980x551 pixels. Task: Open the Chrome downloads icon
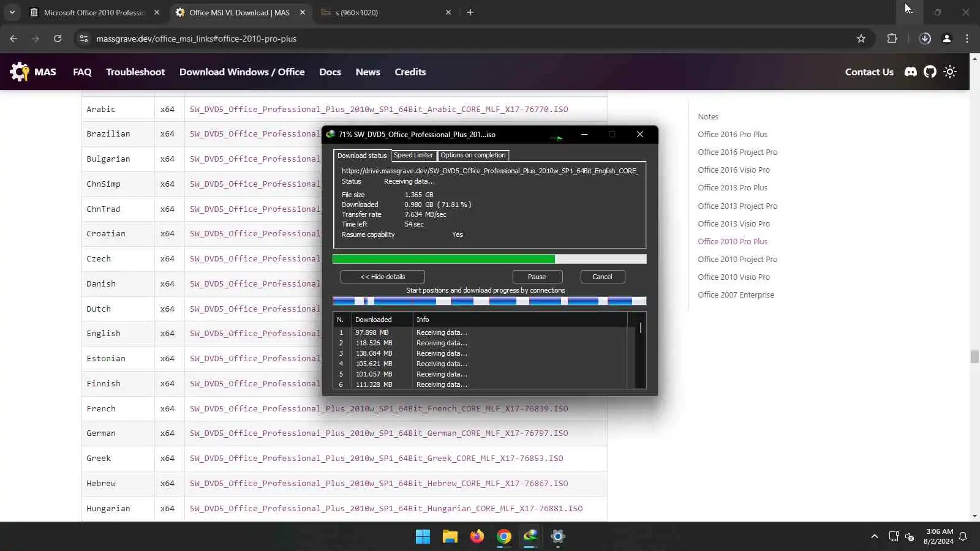click(x=925, y=39)
